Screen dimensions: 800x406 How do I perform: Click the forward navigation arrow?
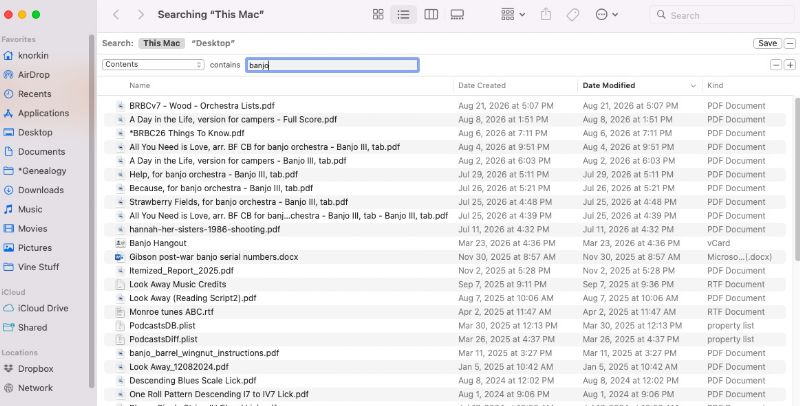[141, 15]
